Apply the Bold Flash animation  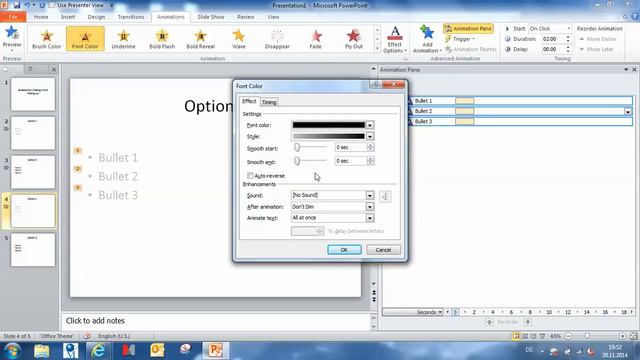coord(162,39)
